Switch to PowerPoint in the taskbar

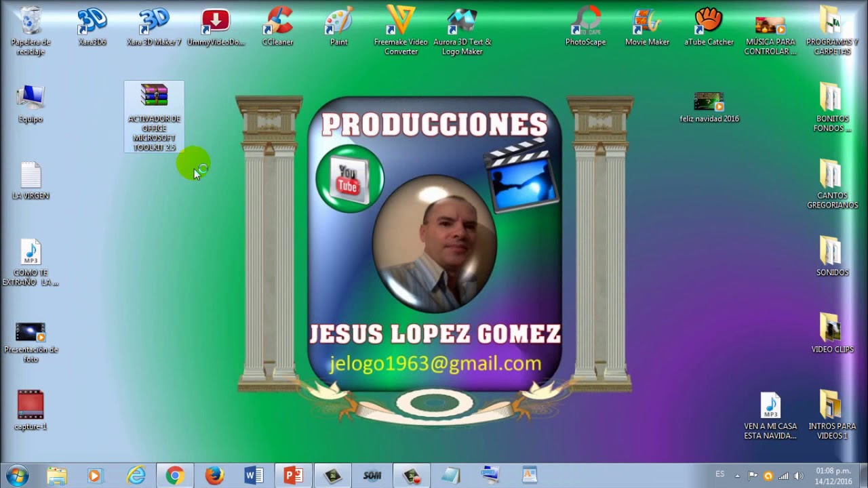pos(293,476)
